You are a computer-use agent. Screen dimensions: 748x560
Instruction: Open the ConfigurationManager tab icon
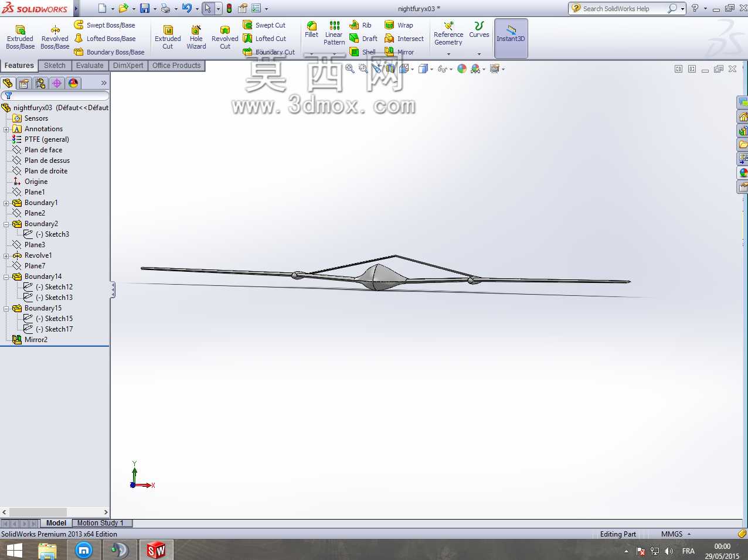pyautogui.click(x=40, y=83)
